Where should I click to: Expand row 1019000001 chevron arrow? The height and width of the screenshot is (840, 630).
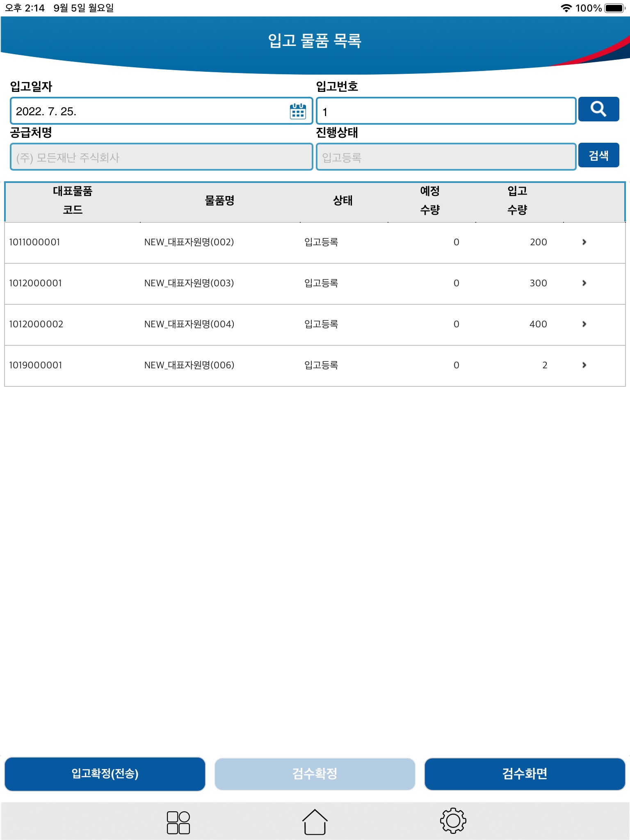[x=584, y=365]
